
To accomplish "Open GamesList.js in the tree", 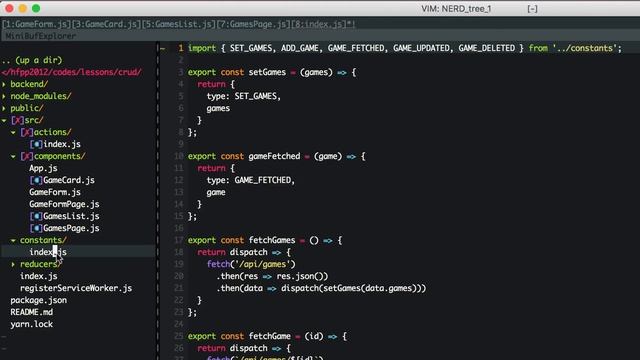I will 71,216.
